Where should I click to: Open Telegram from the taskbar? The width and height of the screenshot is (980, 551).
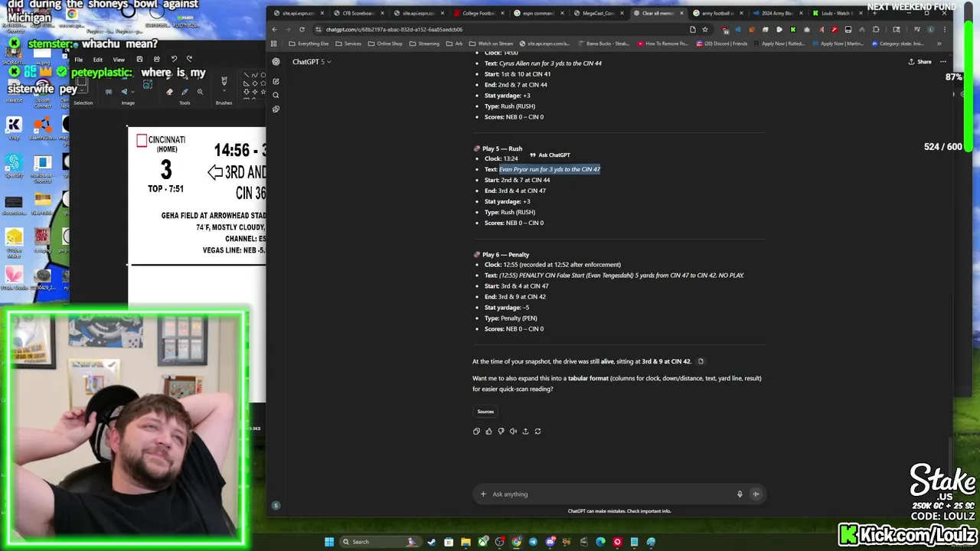pyautogui.click(x=533, y=542)
